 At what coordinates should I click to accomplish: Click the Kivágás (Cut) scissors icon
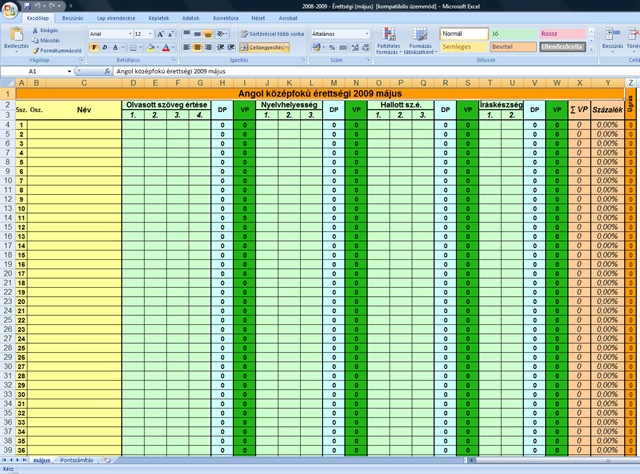[x=37, y=31]
